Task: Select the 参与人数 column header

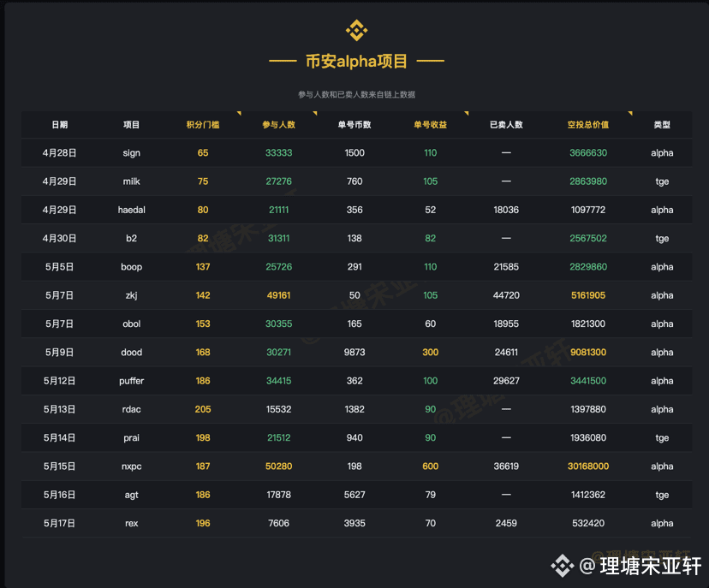Action: pos(278,125)
